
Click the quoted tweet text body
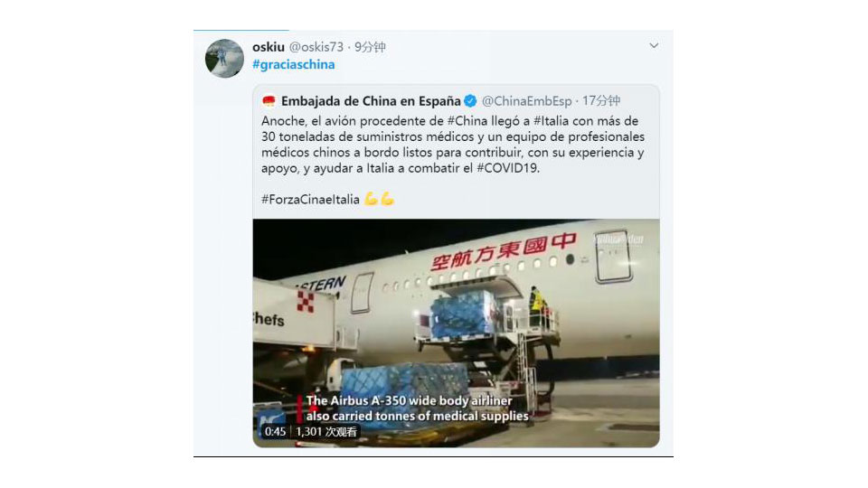[x=453, y=145]
